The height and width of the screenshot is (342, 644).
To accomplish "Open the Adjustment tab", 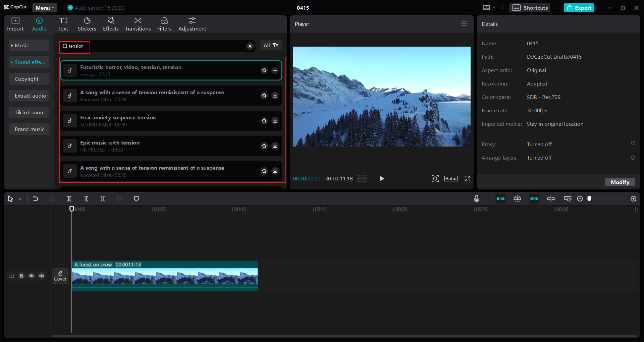I will (x=192, y=24).
